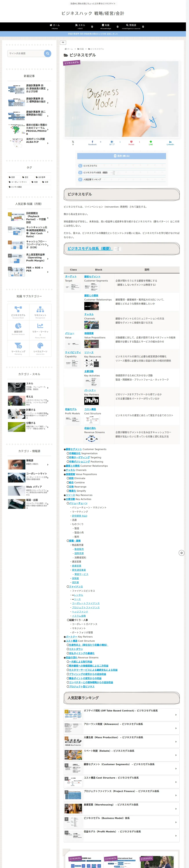Open the ホーム menu item
189x868 pixels.
(55, 26)
